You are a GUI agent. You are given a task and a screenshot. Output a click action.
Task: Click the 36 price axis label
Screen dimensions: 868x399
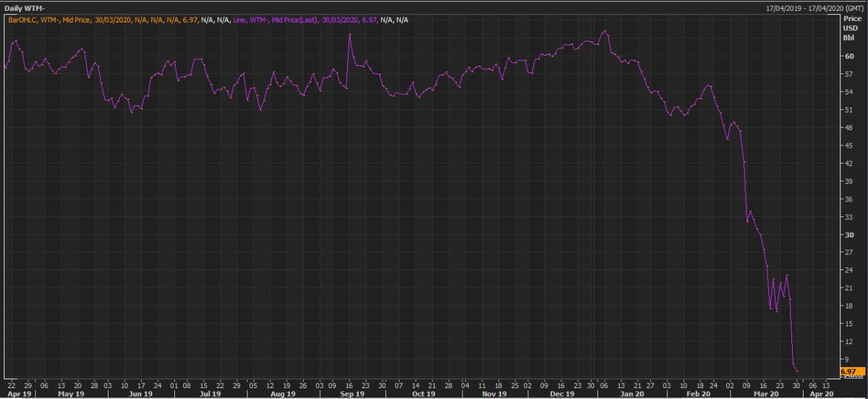click(848, 199)
